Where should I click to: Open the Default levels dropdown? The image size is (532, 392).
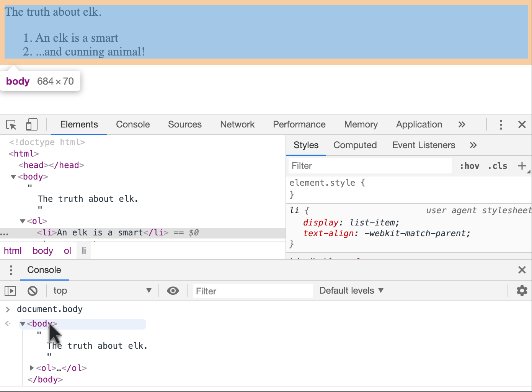(351, 291)
